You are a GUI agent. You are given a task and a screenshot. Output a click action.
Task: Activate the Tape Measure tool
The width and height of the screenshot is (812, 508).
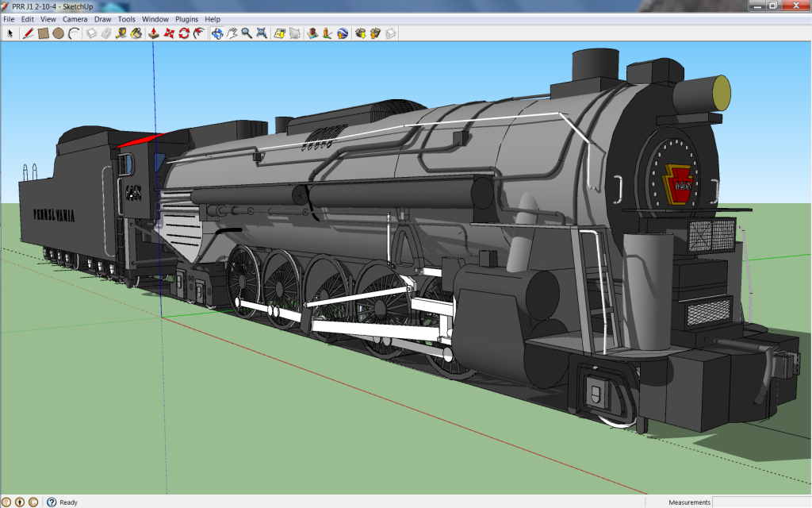click(x=121, y=33)
